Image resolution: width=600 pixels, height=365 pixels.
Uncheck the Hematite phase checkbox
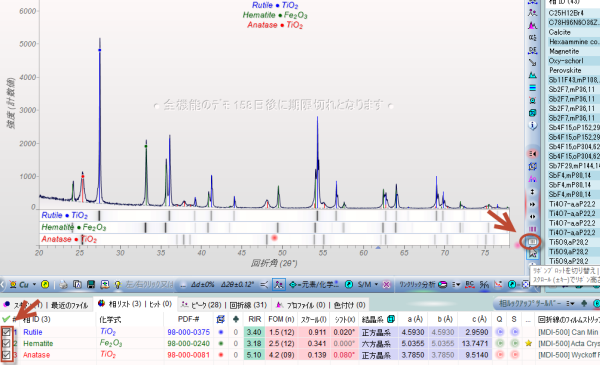[x=6, y=344]
